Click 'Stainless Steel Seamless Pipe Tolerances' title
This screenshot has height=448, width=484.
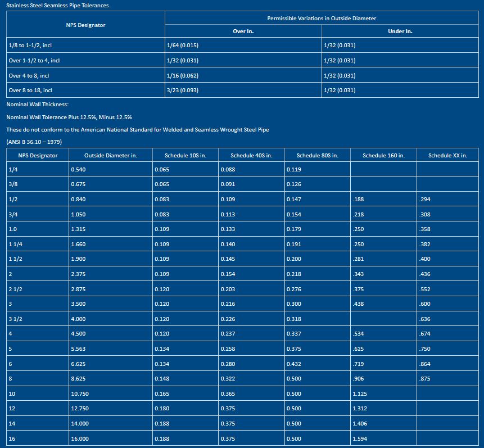tap(57, 6)
